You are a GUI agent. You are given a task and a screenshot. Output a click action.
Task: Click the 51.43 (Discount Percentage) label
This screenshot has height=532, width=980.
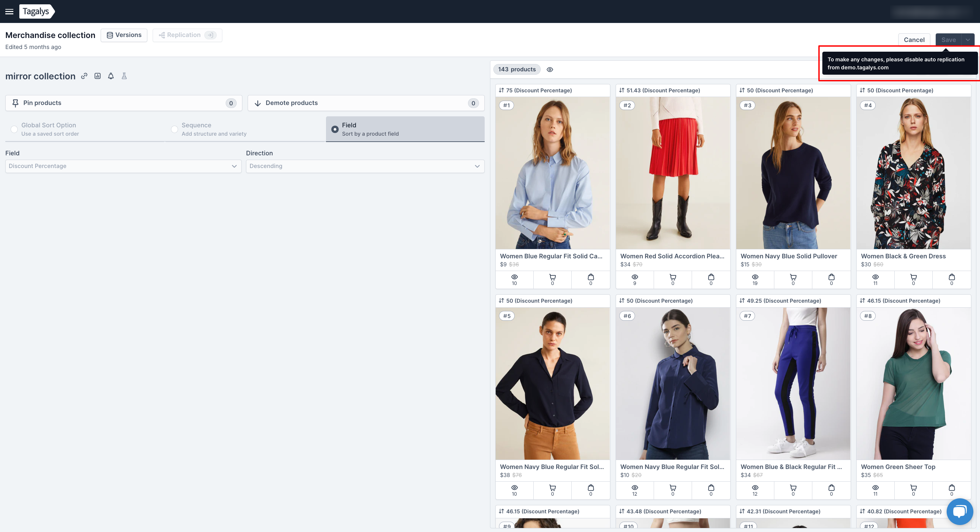663,91
